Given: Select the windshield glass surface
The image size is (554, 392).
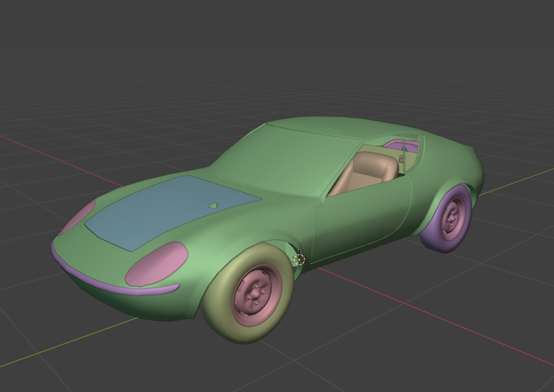Looking at the screenshot, I should click(x=286, y=159).
